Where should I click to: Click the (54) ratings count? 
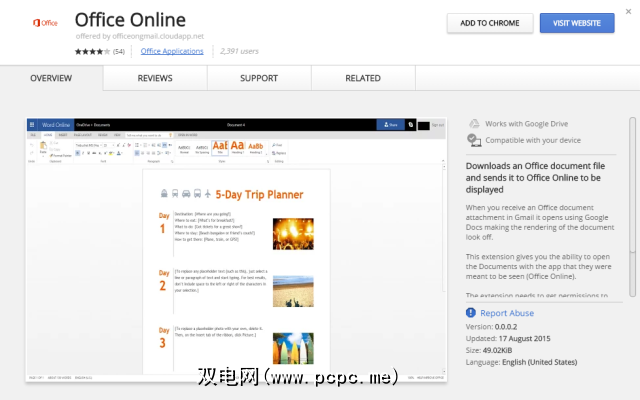pyautogui.click(x=119, y=51)
